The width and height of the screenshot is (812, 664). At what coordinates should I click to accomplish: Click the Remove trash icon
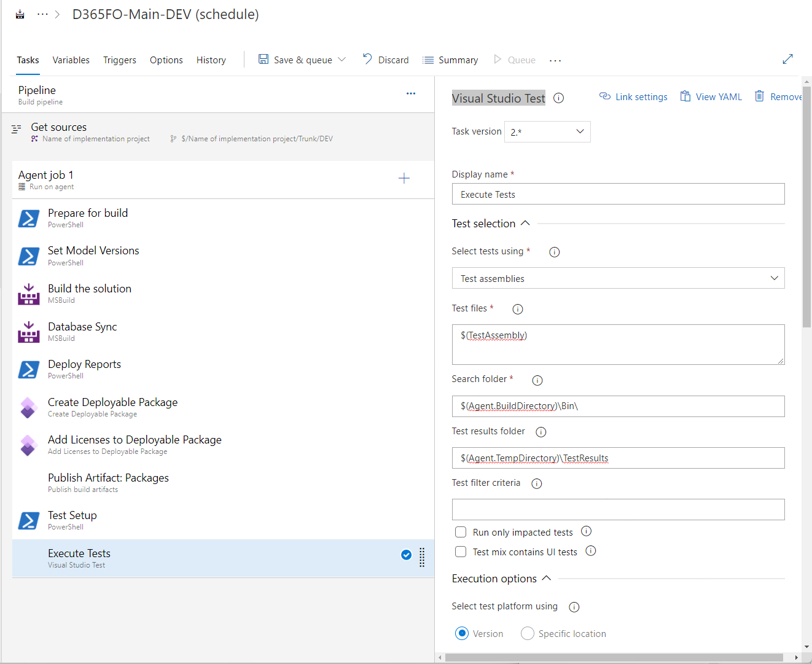tap(760, 96)
